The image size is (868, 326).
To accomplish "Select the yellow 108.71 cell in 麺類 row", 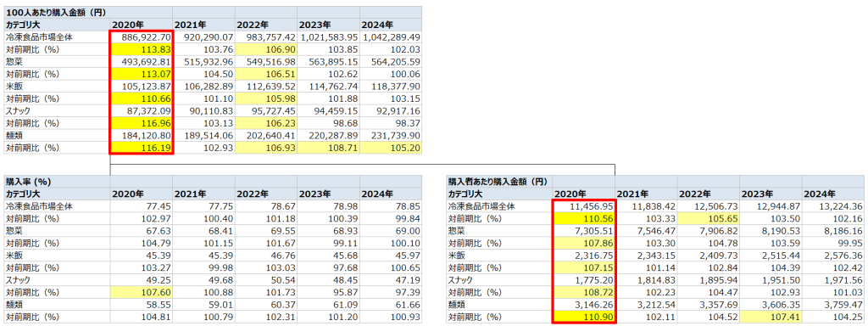I will (328, 148).
